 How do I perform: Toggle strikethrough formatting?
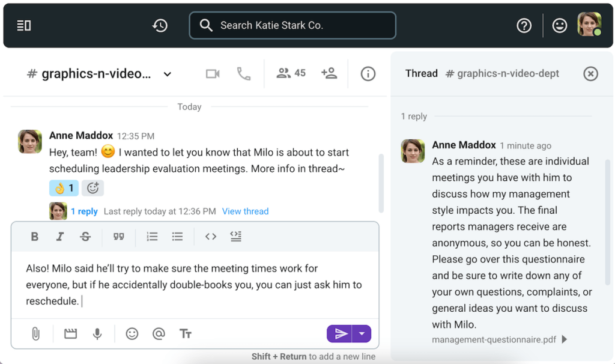tap(85, 236)
